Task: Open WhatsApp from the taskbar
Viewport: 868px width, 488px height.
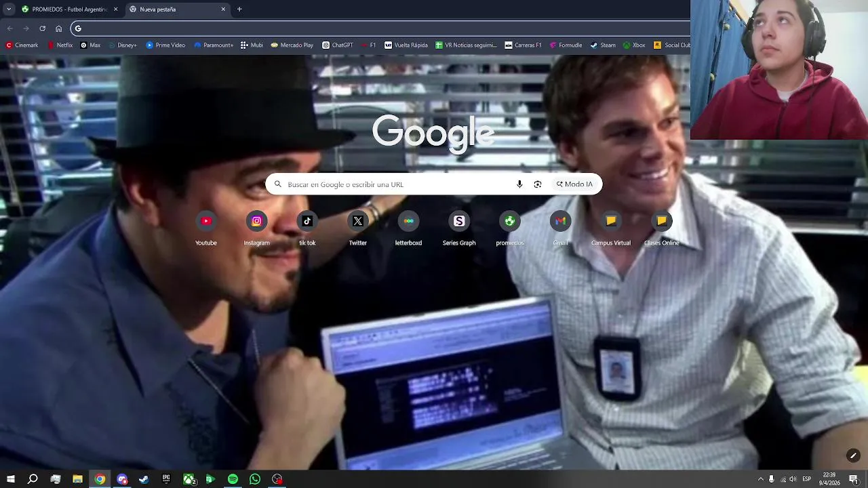Action: pyautogui.click(x=255, y=479)
